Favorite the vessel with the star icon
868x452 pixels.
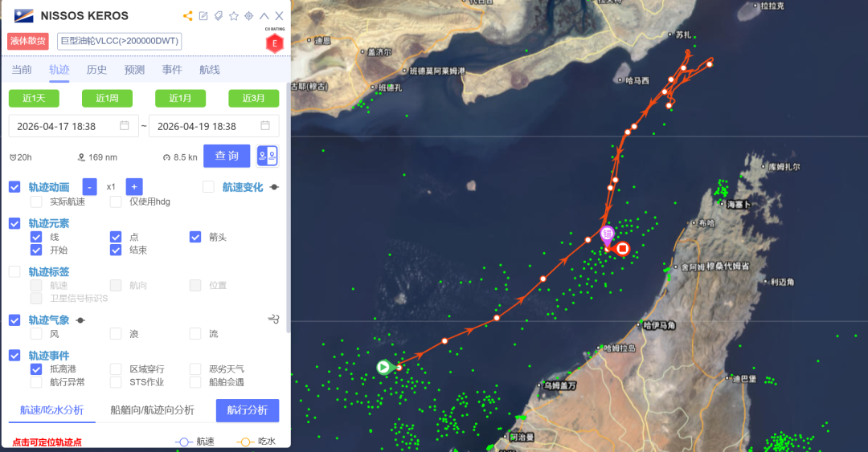tap(234, 16)
